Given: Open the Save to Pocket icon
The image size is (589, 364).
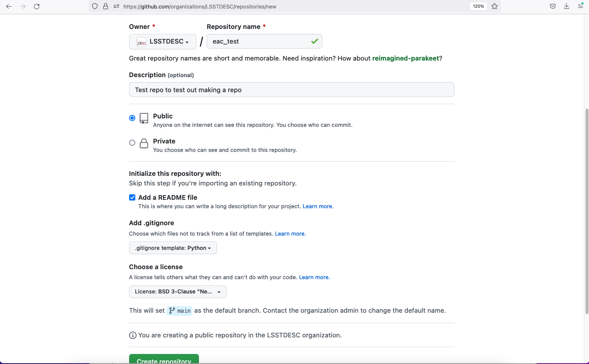Looking at the screenshot, I should click(553, 7).
